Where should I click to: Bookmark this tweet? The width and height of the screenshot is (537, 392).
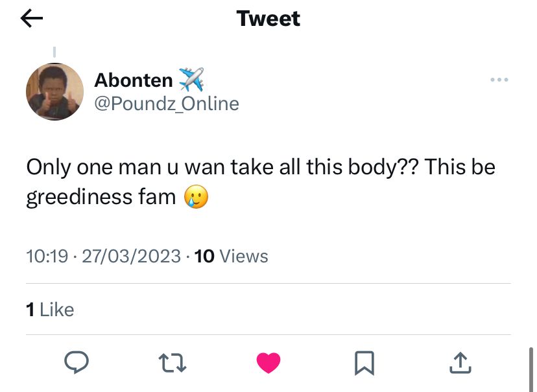click(x=364, y=363)
